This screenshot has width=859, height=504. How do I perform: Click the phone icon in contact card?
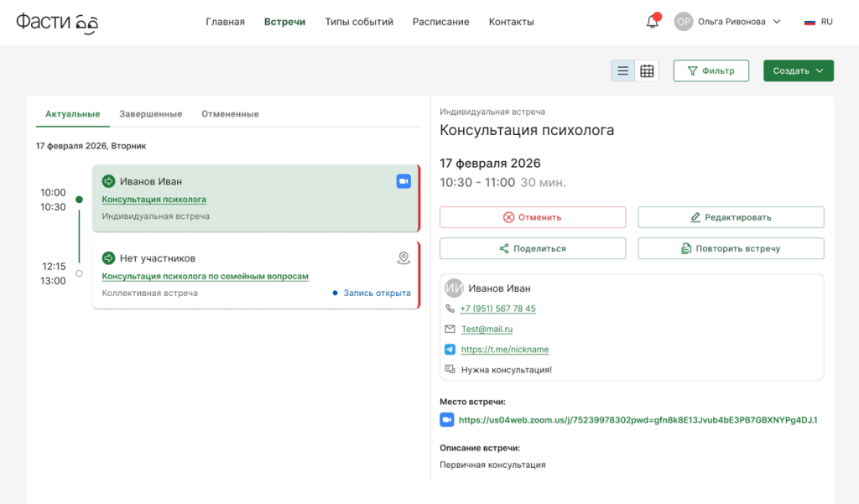click(x=450, y=309)
